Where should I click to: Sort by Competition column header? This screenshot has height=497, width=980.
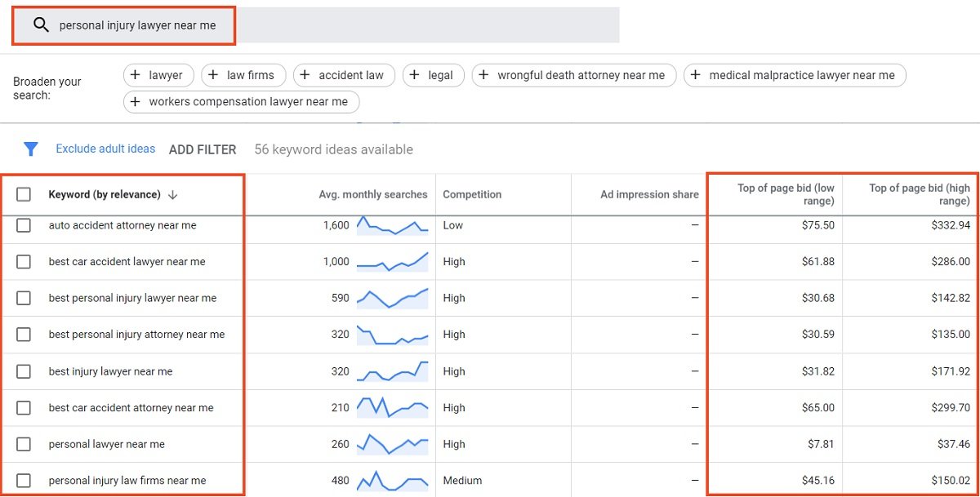pyautogui.click(x=472, y=194)
